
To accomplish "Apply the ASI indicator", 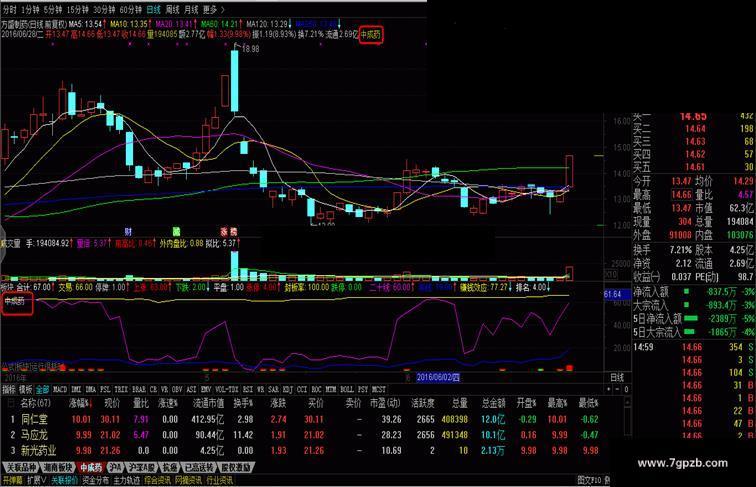I will pos(191,390).
